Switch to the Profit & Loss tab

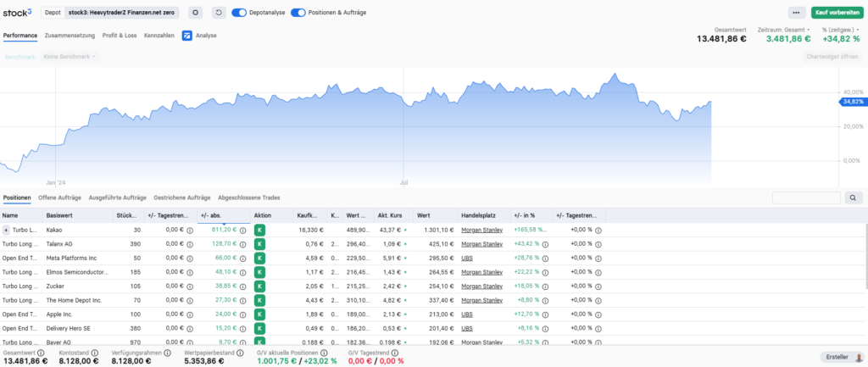coord(120,36)
